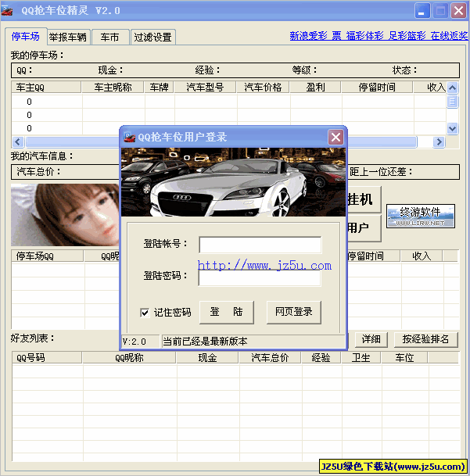Click the 停车场QQ column header
Image resolution: width=470 pixels, height=476 pixels.
tap(47, 256)
